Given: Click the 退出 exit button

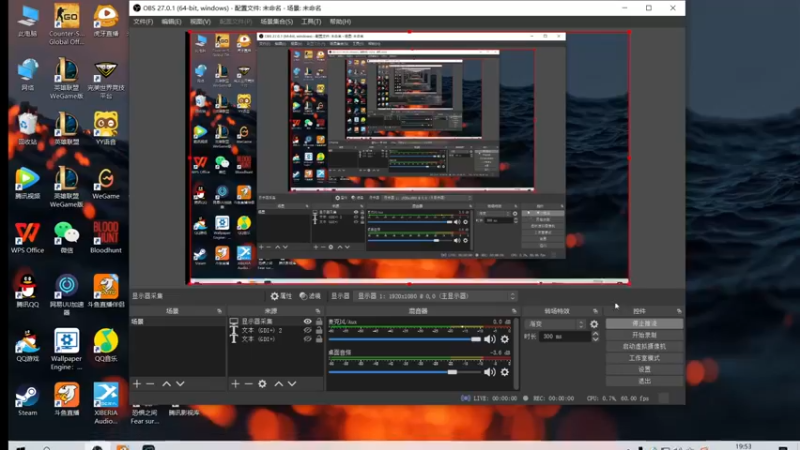Looking at the screenshot, I should [644, 381].
